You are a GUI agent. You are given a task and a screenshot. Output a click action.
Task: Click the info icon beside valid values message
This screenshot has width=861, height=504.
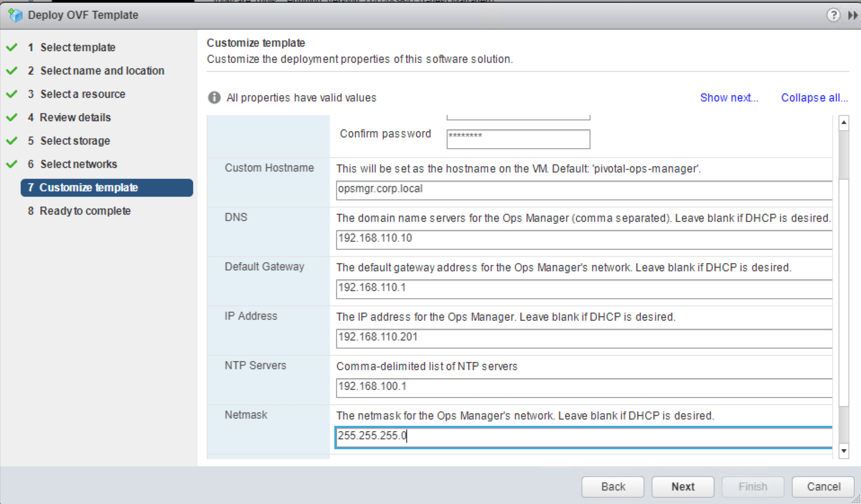click(x=214, y=97)
